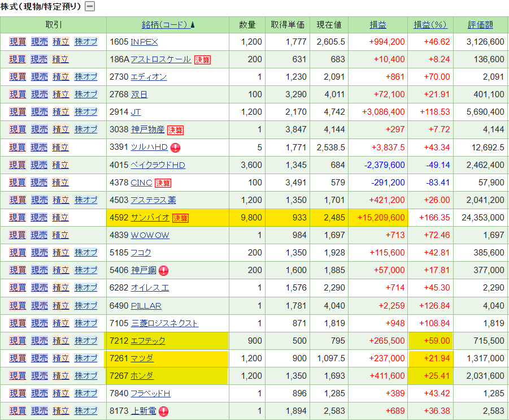This screenshot has width=509, height=420.
Task: Click 現売 for ツルハHD
Action: pos(40,147)
